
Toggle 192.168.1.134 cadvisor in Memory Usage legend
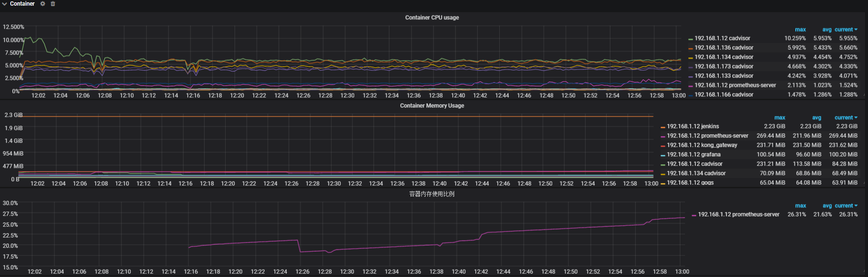[696, 174]
